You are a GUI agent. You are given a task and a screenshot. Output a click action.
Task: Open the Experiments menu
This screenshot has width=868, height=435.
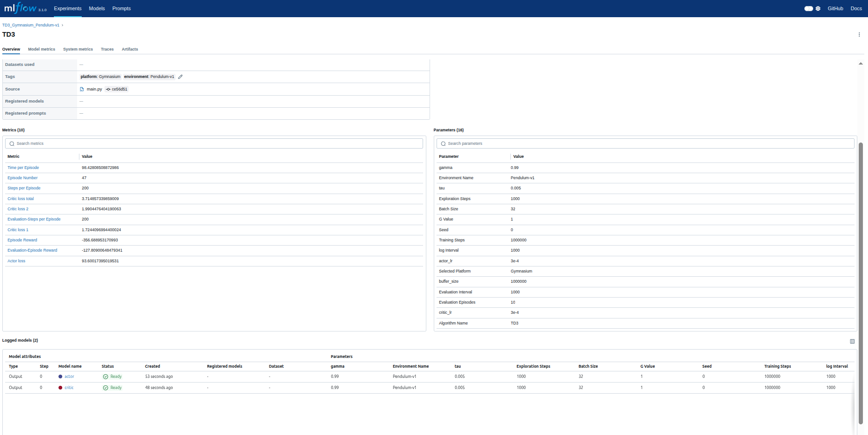coord(68,8)
